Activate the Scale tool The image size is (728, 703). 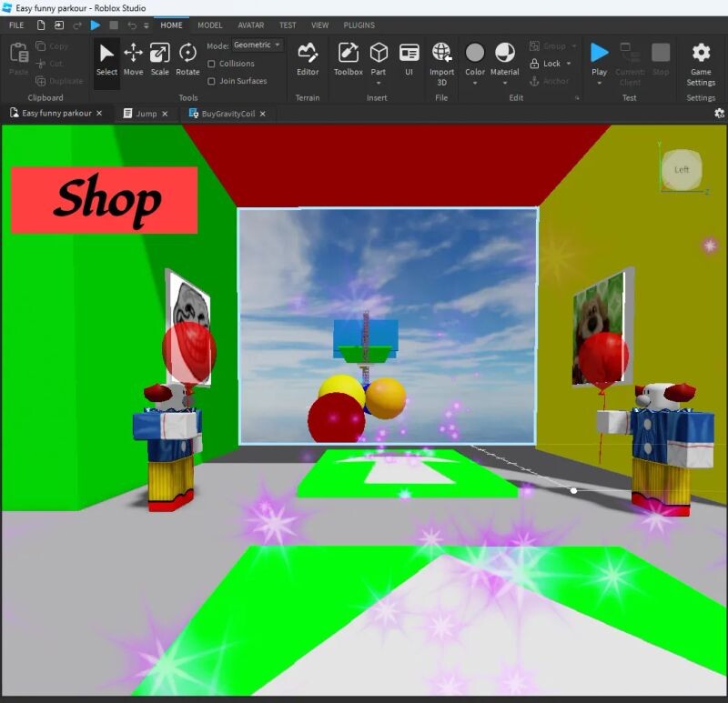click(x=159, y=60)
